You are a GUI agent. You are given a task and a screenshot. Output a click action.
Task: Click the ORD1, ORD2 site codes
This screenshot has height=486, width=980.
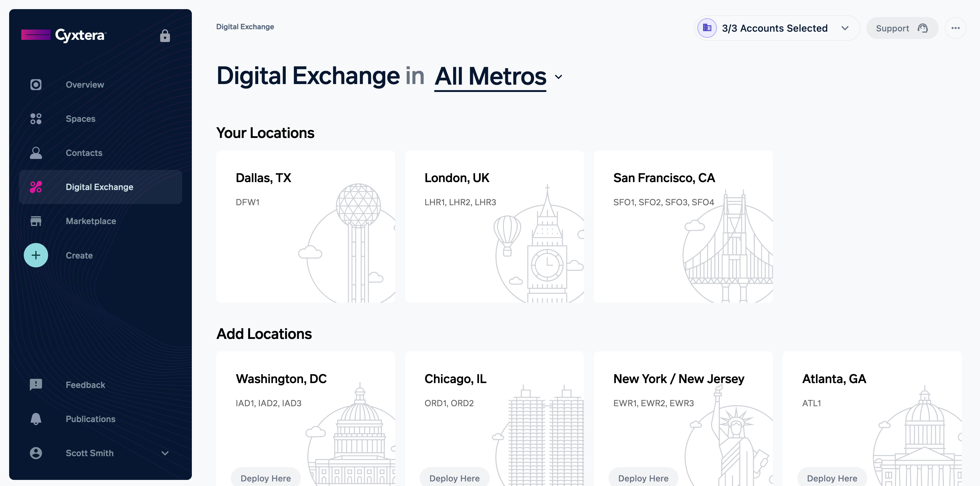click(449, 403)
